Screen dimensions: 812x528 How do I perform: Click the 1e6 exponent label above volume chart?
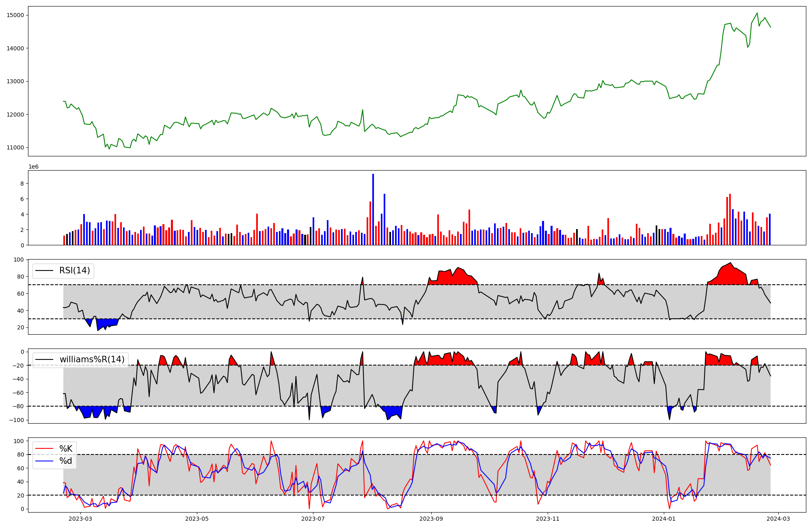[33, 167]
